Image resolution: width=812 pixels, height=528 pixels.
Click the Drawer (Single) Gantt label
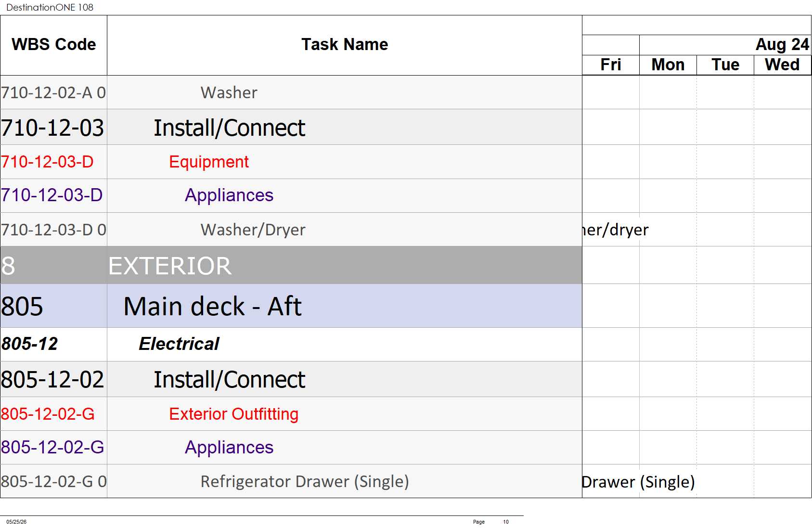pyautogui.click(x=638, y=482)
